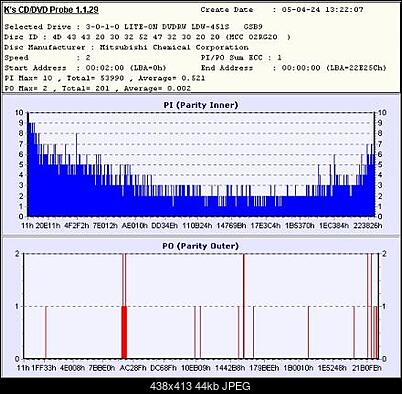The image size is (402, 394).
Task: Click the 4F2F2h label on PI chart axis
Action: pos(77,226)
